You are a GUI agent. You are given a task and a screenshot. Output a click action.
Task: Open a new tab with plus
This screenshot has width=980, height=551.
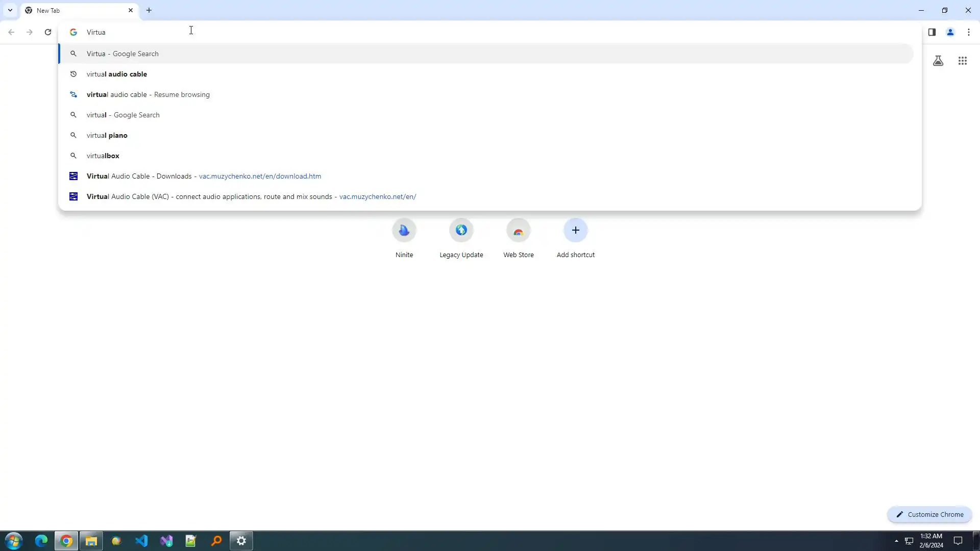149,10
